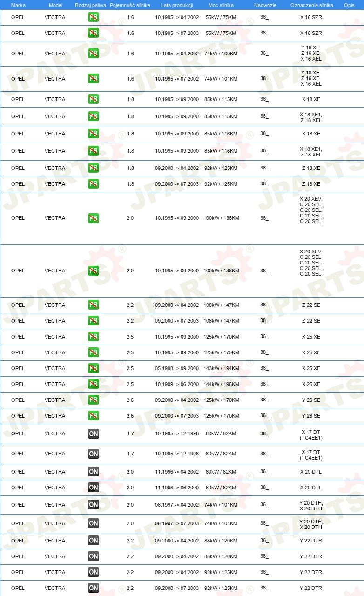Click PB petrol icon in 1.6 74kW/101KM row

point(94,79)
